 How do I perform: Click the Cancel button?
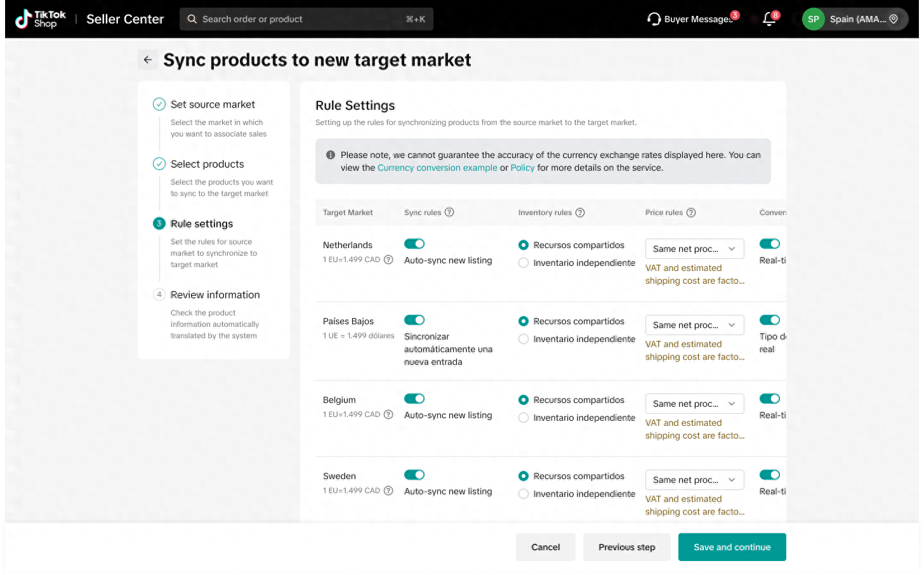pos(546,547)
